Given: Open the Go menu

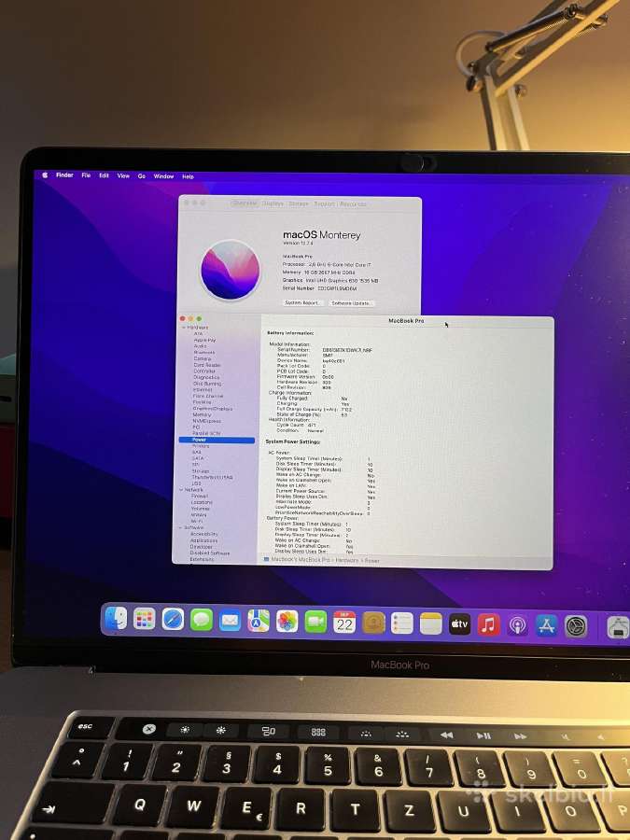Looking at the screenshot, I should pos(142,175).
